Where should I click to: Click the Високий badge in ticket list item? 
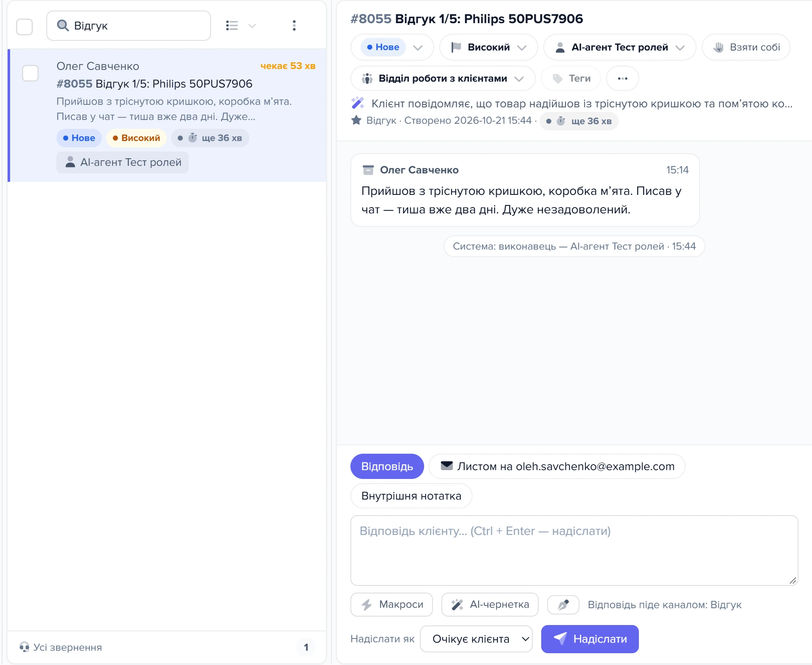[x=136, y=138]
